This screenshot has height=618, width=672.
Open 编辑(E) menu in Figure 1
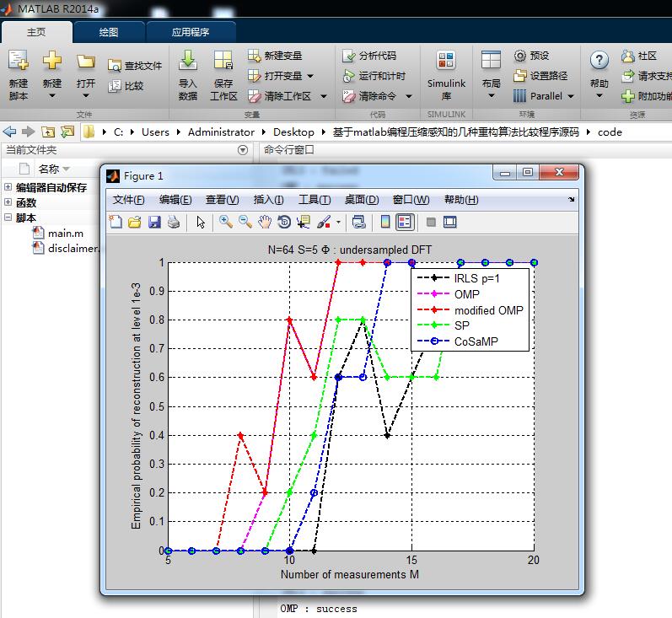175,200
